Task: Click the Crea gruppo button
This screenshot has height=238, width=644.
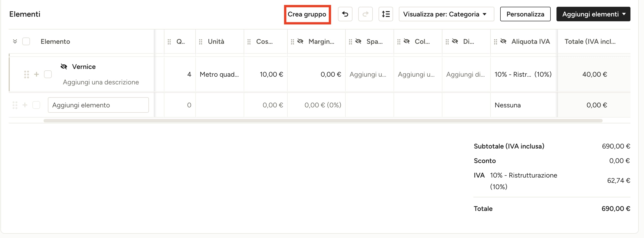Action: [307, 14]
